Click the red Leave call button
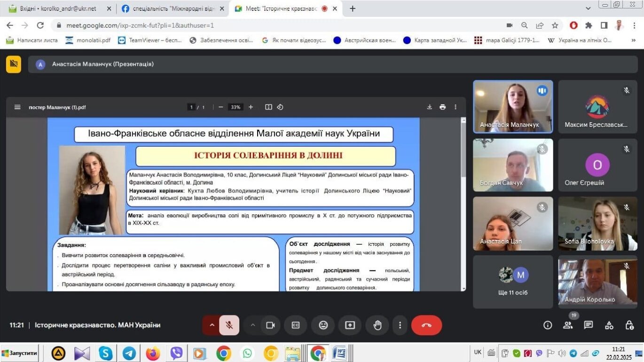This screenshot has width=644, height=362. click(426, 325)
